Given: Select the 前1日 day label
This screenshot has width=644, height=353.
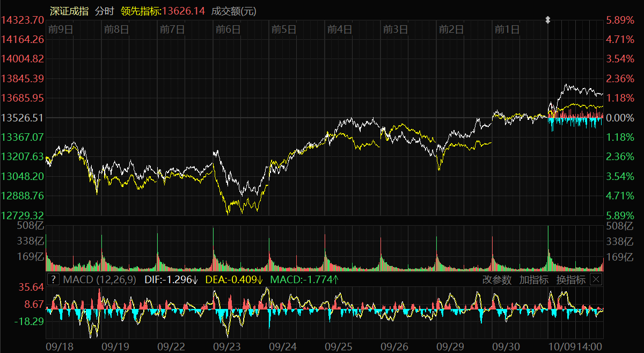Looking at the screenshot, I should 507,30.
